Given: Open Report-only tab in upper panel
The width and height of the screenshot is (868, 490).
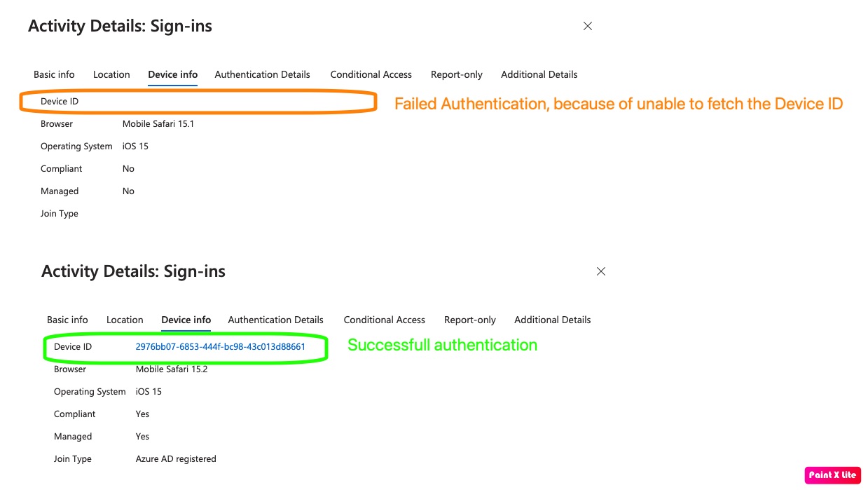Looking at the screenshot, I should coord(456,74).
